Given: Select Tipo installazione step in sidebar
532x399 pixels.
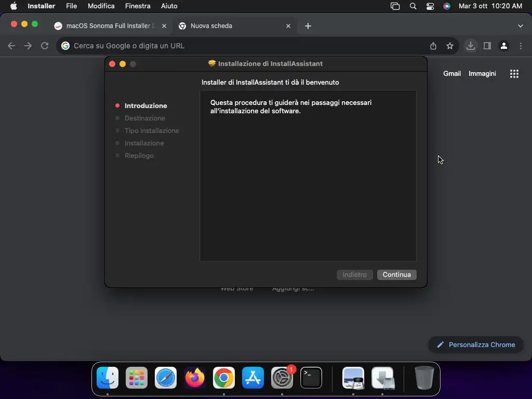Looking at the screenshot, I should pos(152,130).
